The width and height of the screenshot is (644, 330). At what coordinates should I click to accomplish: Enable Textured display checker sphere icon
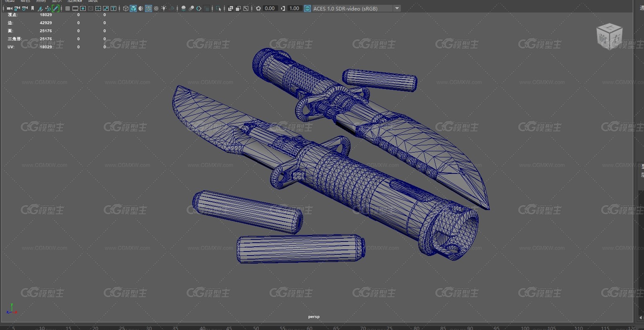click(156, 8)
